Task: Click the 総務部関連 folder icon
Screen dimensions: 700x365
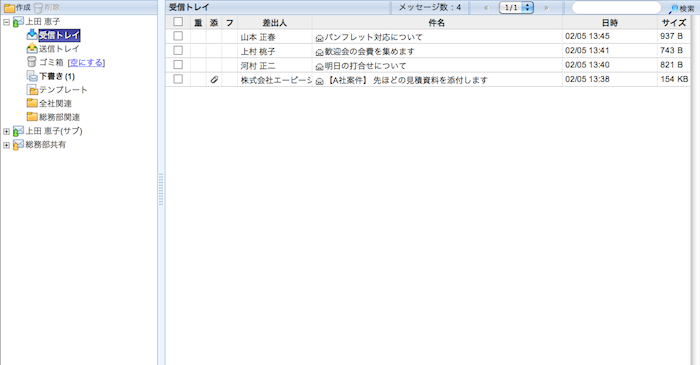Action: [32, 117]
